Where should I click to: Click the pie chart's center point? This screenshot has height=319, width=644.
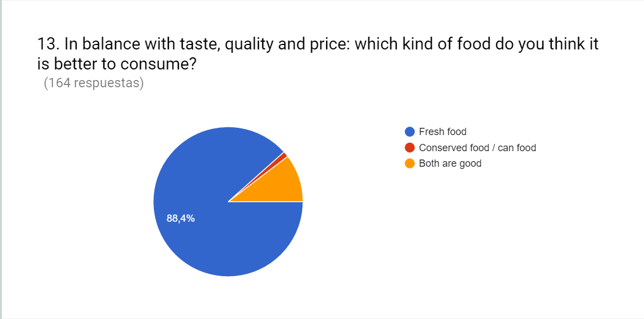(x=228, y=202)
